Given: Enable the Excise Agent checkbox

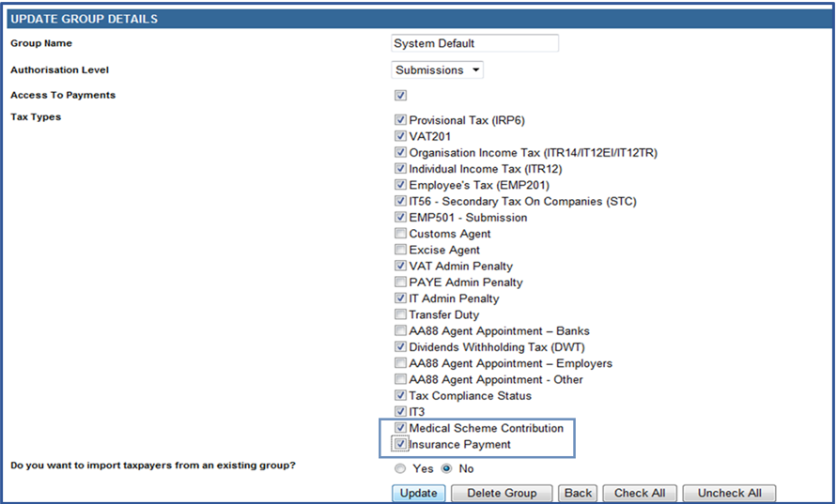Looking at the screenshot, I should [x=401, y=251].
